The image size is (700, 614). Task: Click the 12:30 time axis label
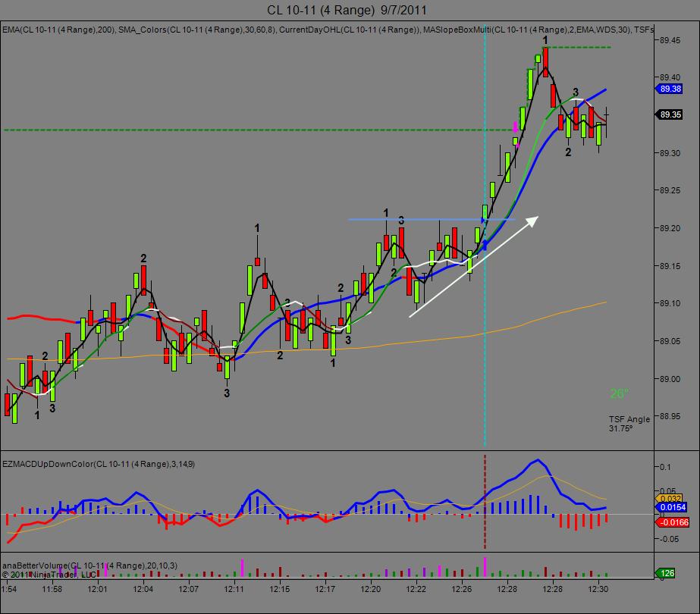tap(598, 590)
